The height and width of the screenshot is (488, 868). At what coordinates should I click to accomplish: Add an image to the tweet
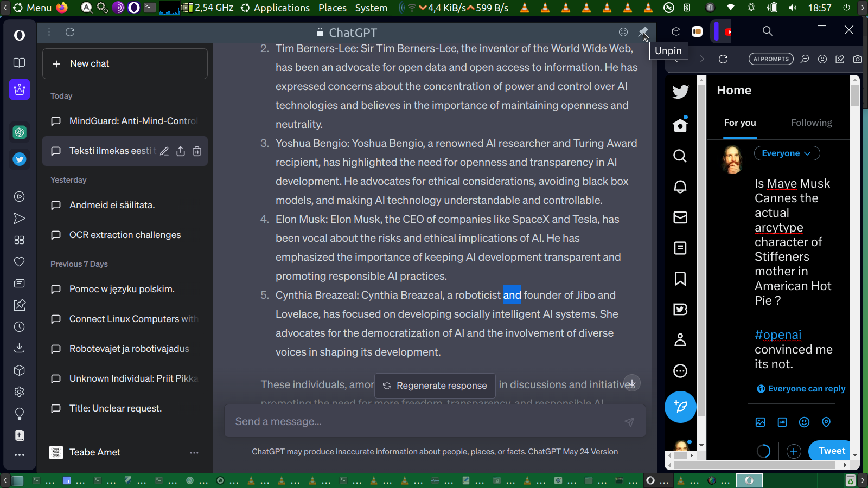pyautogui.click(x=761, y=422)
